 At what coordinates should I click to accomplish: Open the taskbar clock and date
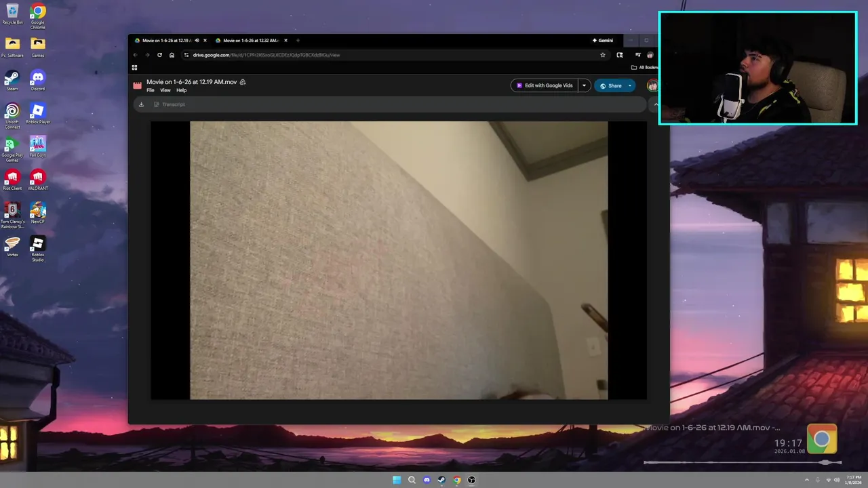coord(854,480)
